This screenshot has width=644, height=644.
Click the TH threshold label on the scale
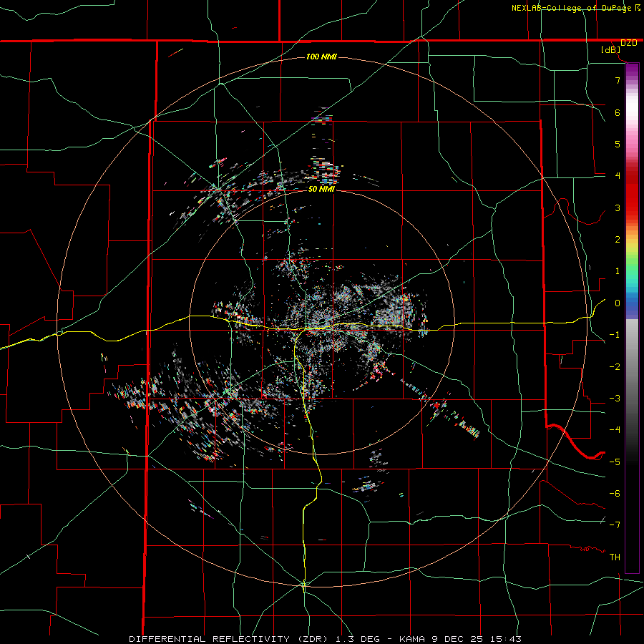[x=615, y=557]
